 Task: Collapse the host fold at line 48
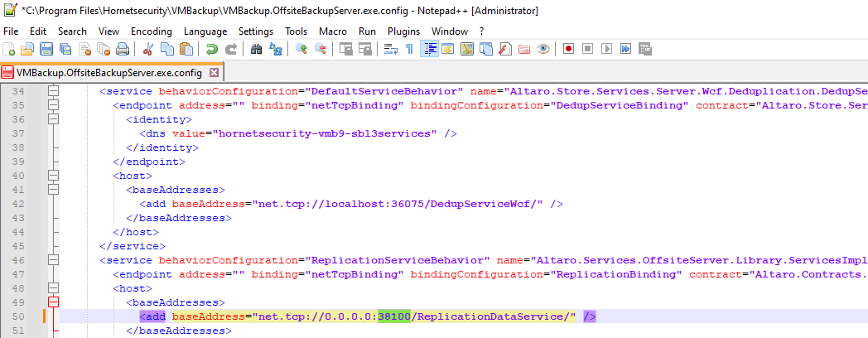click(x=53, y=288)
